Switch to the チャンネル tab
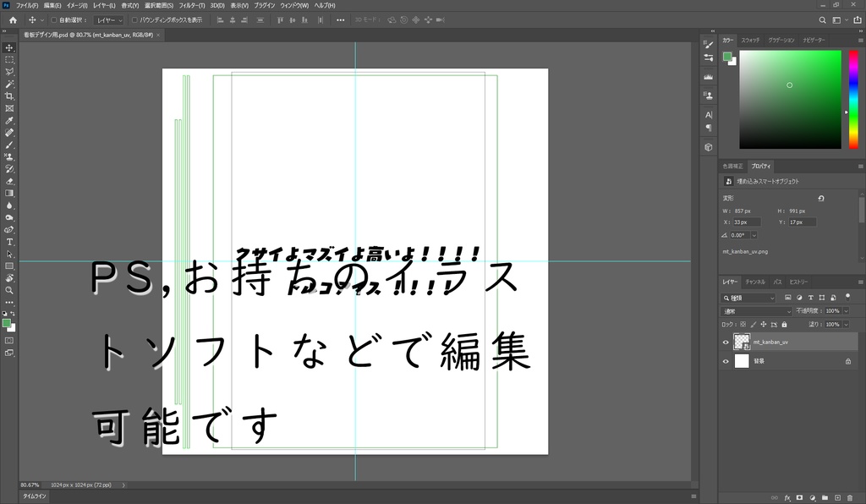Screen dimensions: 866x504 pyautogui.click(x=755, y=282)
